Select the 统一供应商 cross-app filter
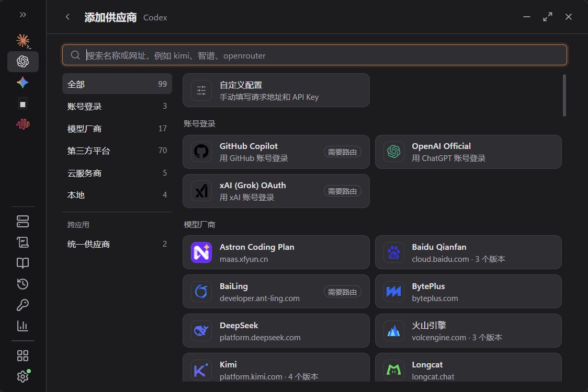Image resolution: width=588 pixels, height=392 pixels. pos(117,244)
